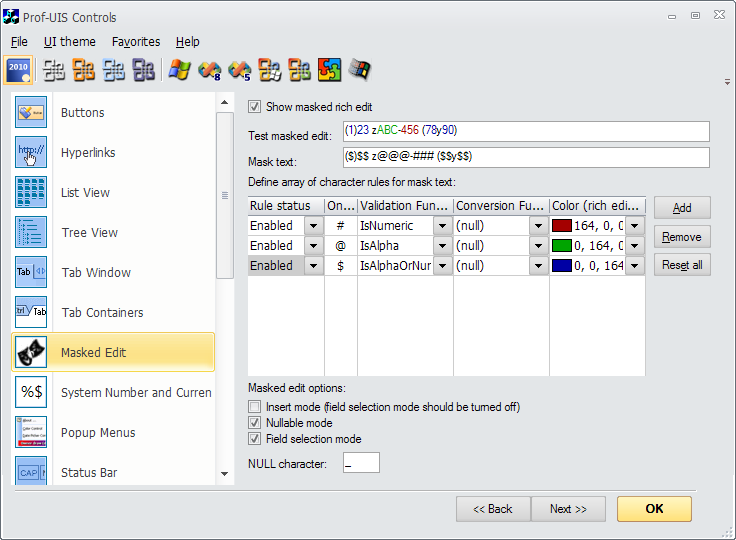
Task: Select Popup Menus in the page list
Action: pos(98,432)
